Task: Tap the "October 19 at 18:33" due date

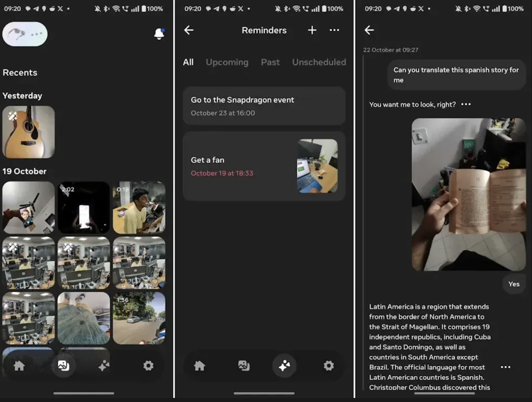Action: pos(222,173)
